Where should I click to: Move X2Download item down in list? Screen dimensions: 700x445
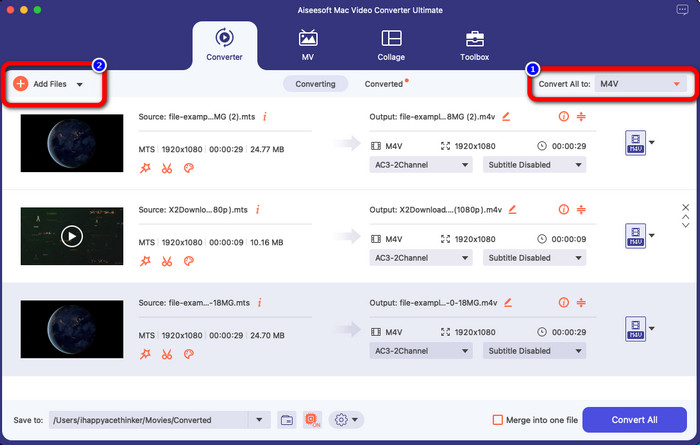click(x=685, y=225)
